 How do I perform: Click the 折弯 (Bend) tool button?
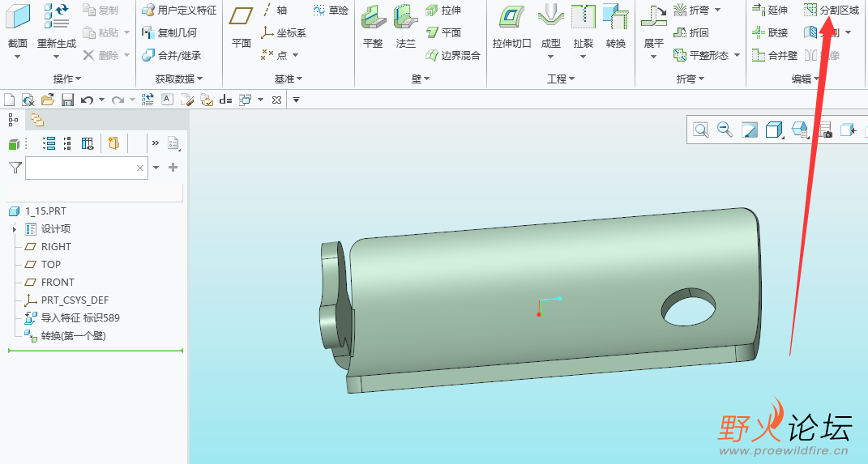tap(691, 10)
